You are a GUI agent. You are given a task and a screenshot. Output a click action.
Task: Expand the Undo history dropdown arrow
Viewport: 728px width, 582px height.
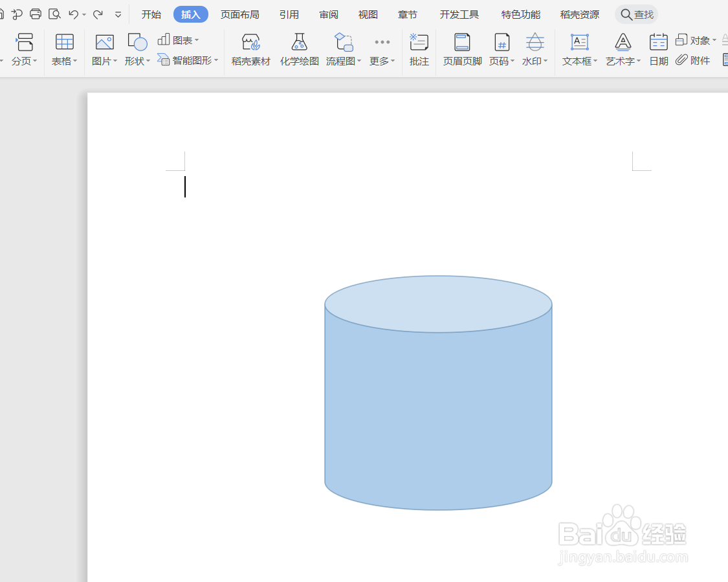click(84, 15)
